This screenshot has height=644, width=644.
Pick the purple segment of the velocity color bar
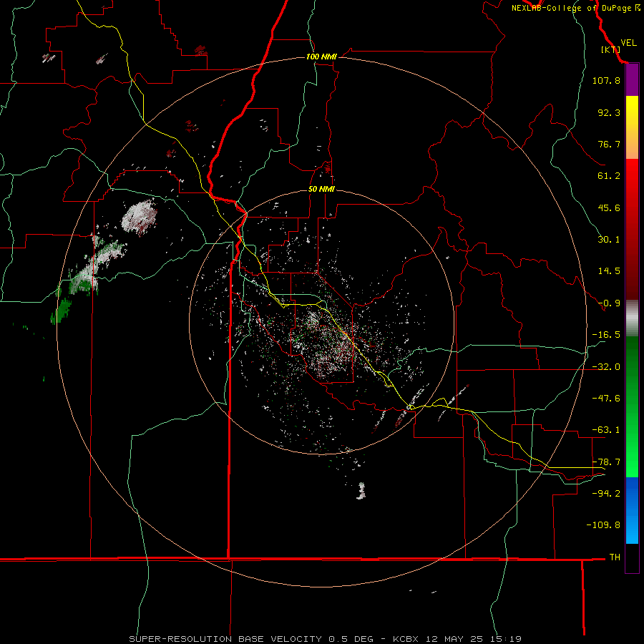632,80
